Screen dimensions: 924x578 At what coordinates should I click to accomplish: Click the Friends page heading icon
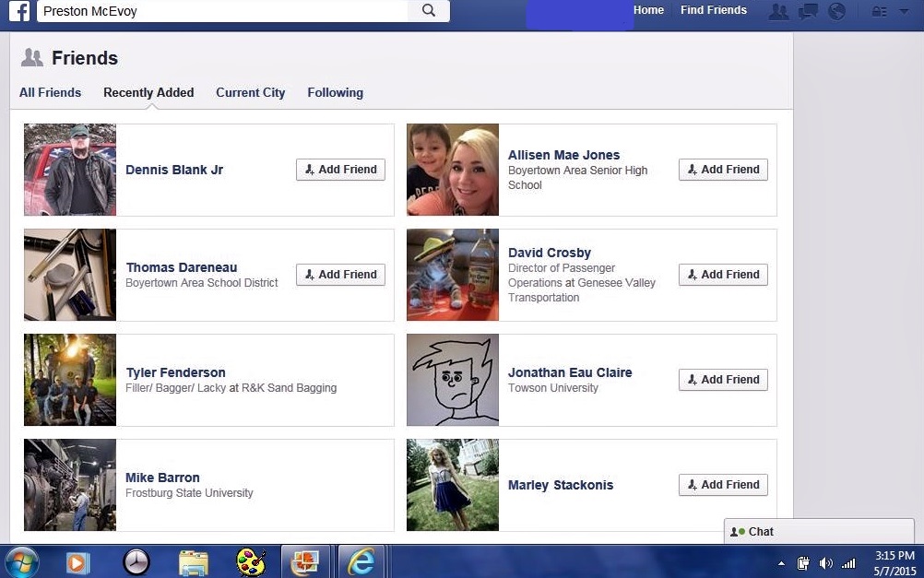tap(32, 58)
